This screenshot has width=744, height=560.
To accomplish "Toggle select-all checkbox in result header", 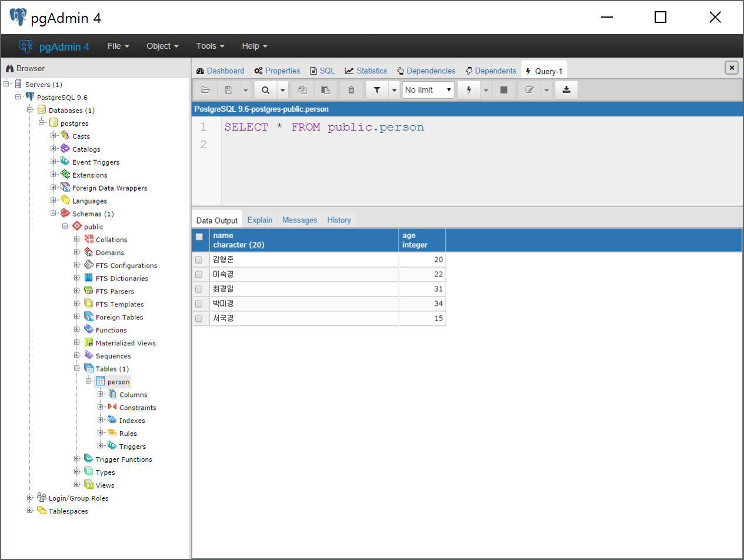I will [199, 236].
